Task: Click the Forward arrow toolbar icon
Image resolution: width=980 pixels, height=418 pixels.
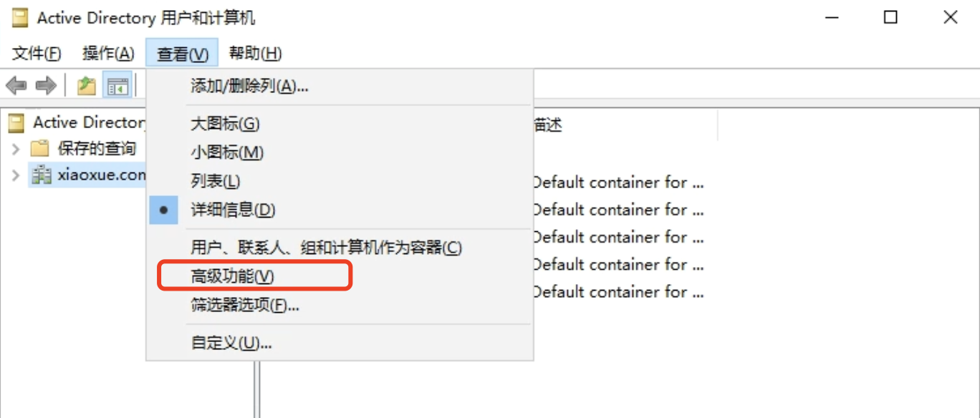Action: tap(46, 87)
